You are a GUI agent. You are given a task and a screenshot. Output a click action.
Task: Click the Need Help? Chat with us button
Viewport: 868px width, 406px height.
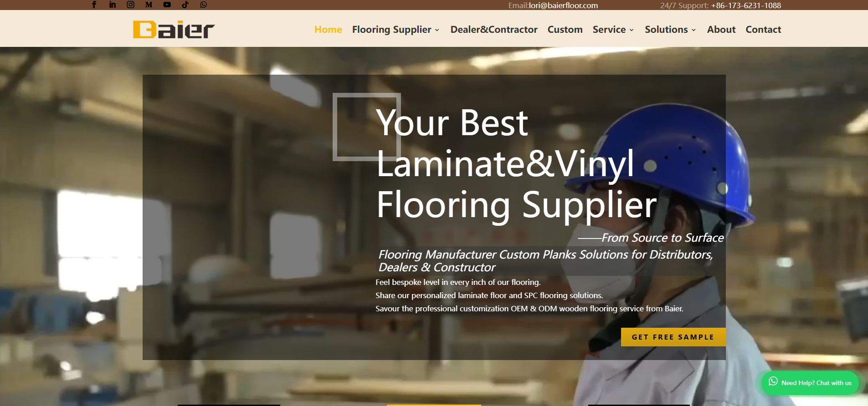pyautogui.click(x=810, y=383)
